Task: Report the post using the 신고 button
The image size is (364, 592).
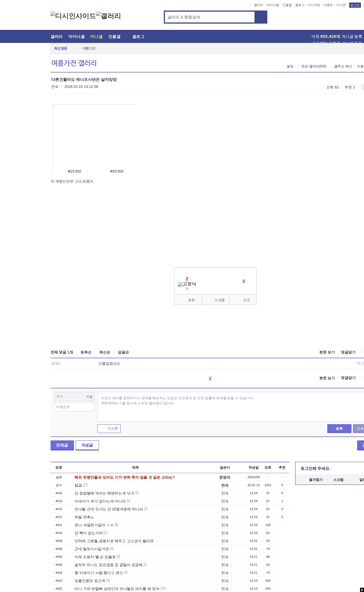Action: click(x=243, y=300)
